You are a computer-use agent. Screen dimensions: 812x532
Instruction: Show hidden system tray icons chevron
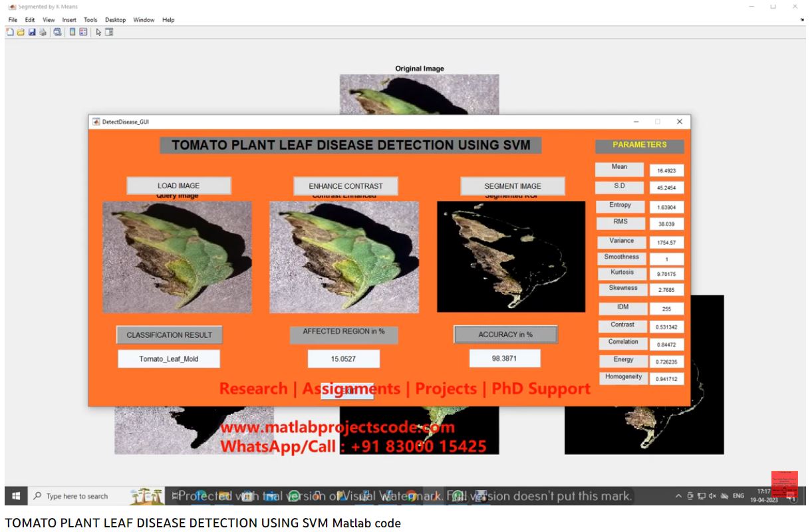click(x=680, y=496)
